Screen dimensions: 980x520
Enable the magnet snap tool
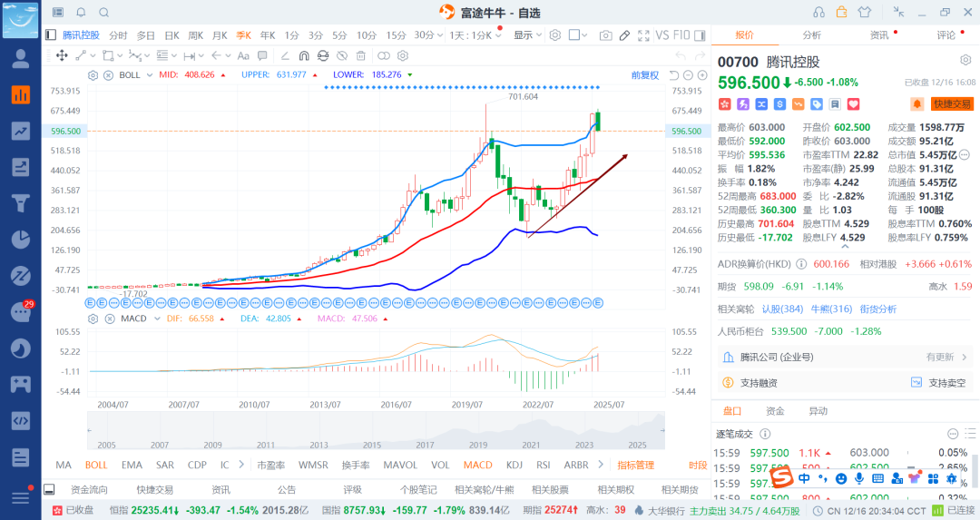click(x=304, y=55)
